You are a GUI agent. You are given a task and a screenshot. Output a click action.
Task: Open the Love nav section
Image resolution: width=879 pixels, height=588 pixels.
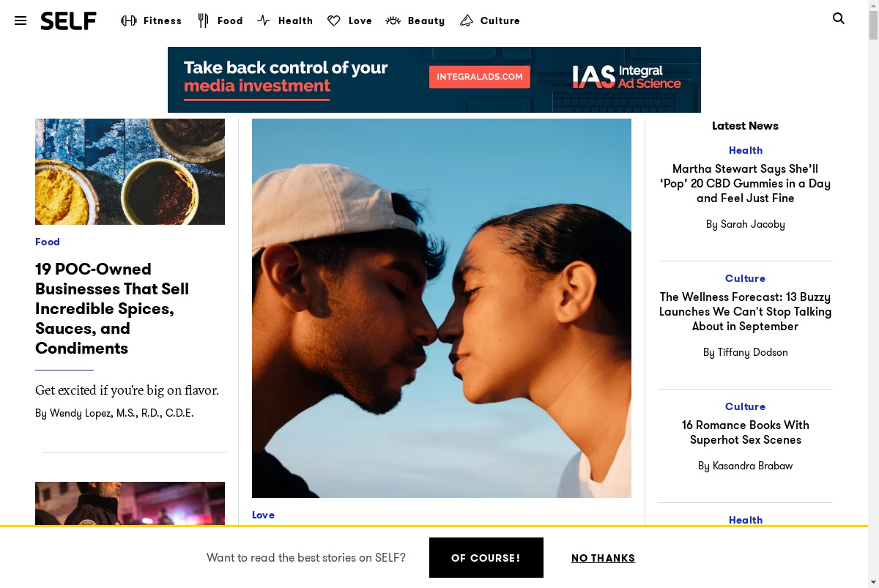(360, 21)
